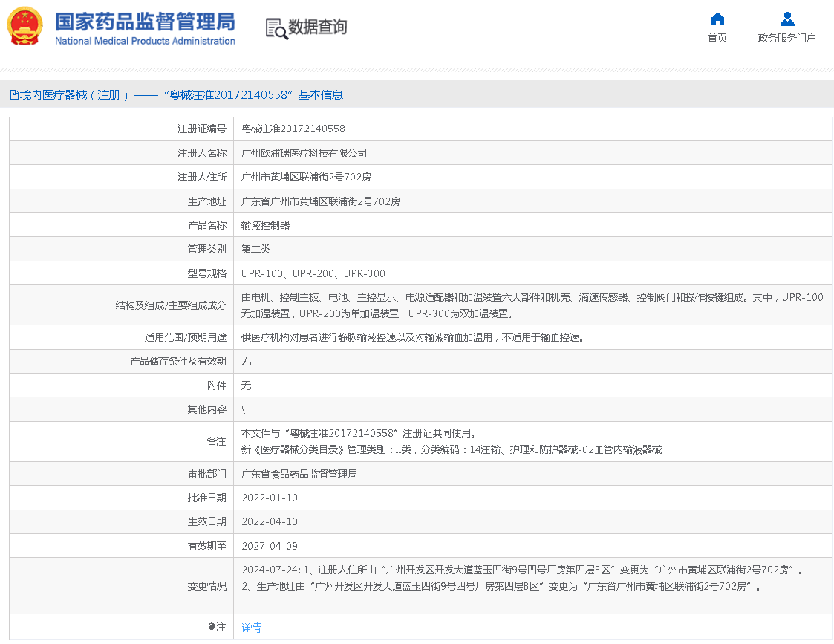Click the document icon before 境内医疗器械
834x644 pixels.
[13, 95]
